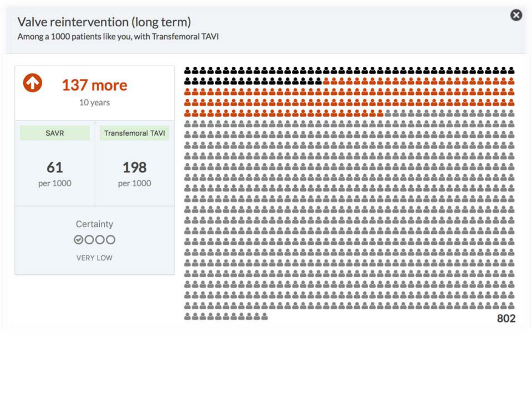Click the first black person icon in top row
Viewport: 532px width, 399px height.
coord(188,71)
